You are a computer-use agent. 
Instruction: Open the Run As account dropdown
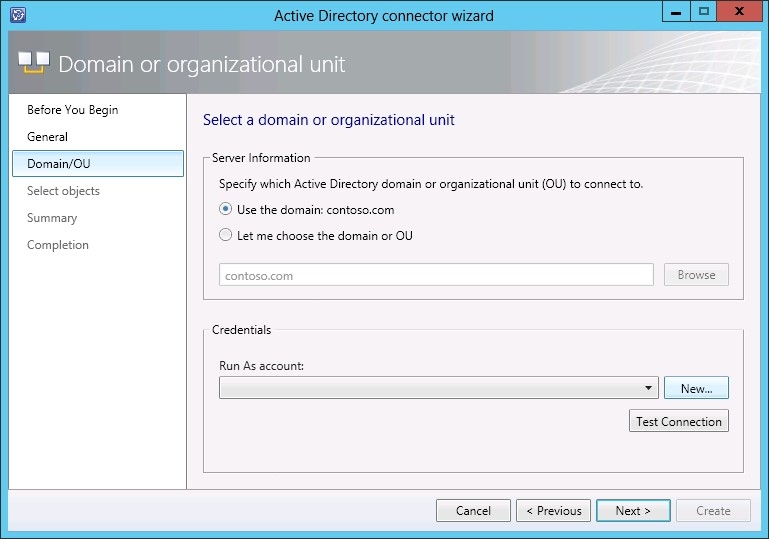(438, 388)
